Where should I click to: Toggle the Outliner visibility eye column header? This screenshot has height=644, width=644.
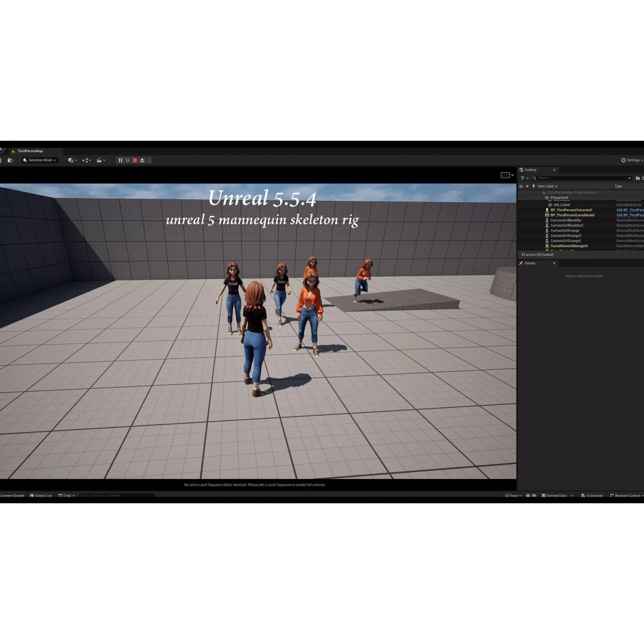(x=521, y=187)
